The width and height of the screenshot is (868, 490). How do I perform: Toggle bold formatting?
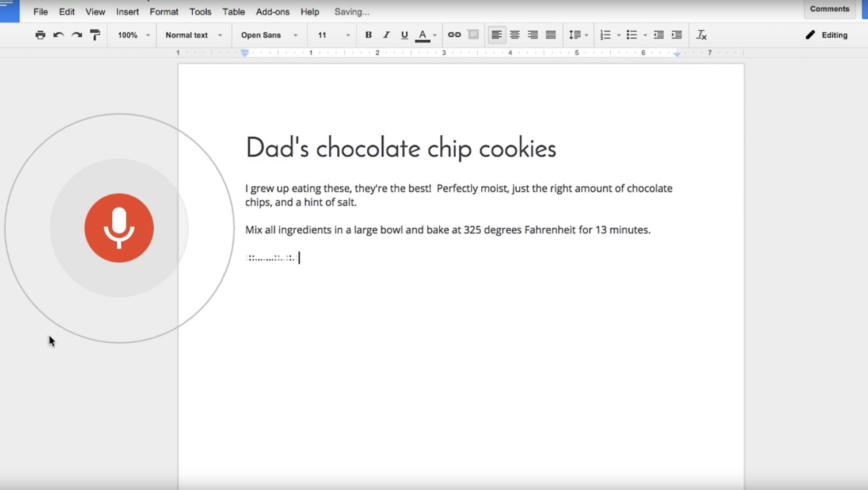pyautogui.click(x=368, y=35)
